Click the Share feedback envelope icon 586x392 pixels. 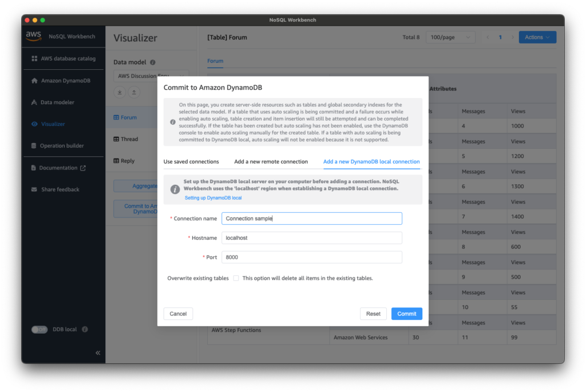34,189
